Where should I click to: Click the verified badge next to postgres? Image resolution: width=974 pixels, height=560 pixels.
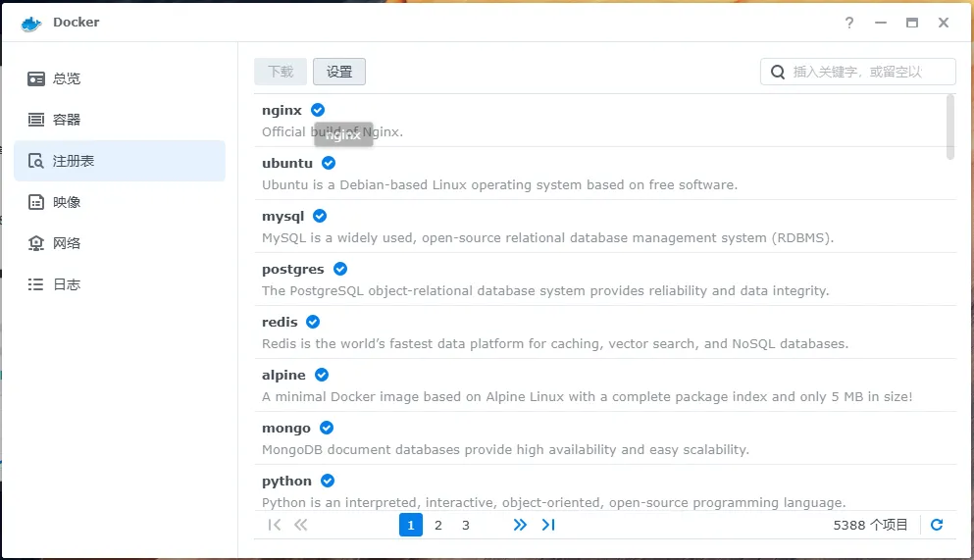[x=340, y=269]
